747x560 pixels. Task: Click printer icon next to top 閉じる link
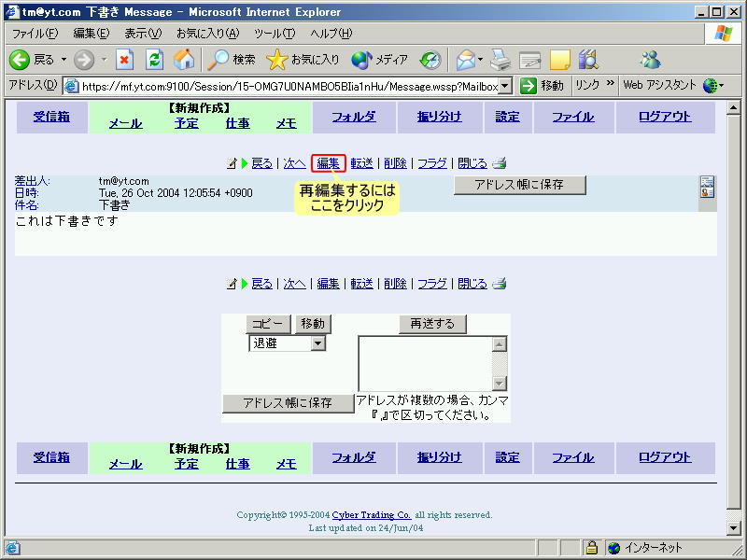point(500,163)
